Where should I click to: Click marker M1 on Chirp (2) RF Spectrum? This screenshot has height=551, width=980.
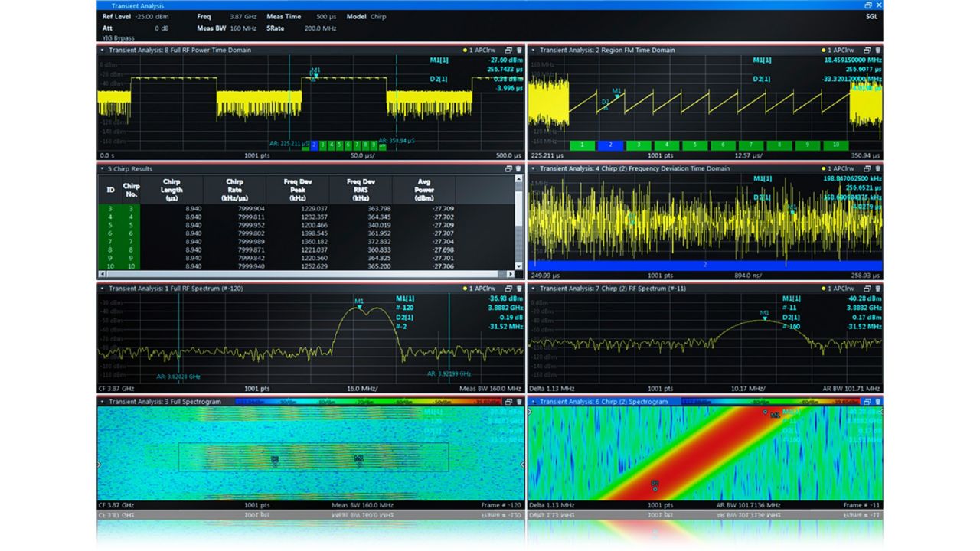click(764, 315)
